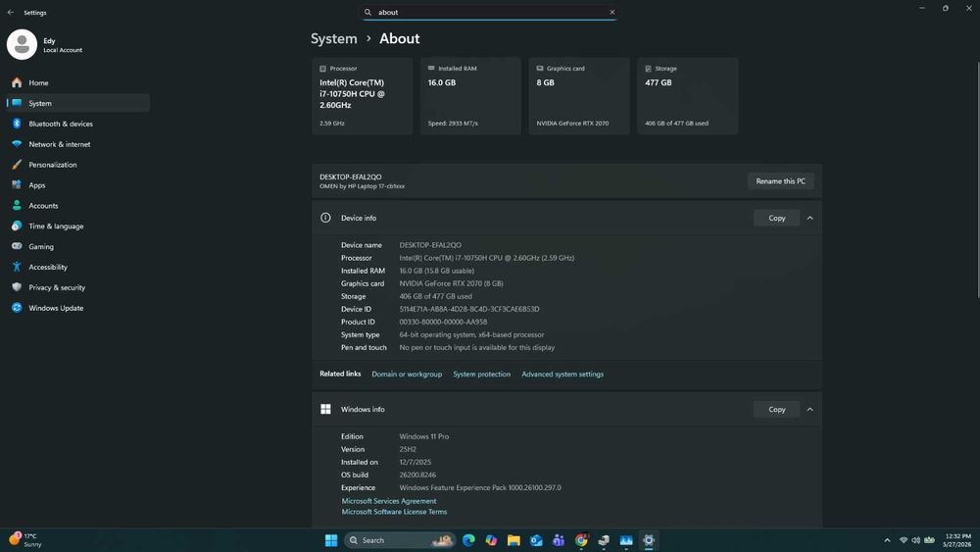Open Time & language settings
Viewport: 980px width, 552px height.
click(78, 226)
